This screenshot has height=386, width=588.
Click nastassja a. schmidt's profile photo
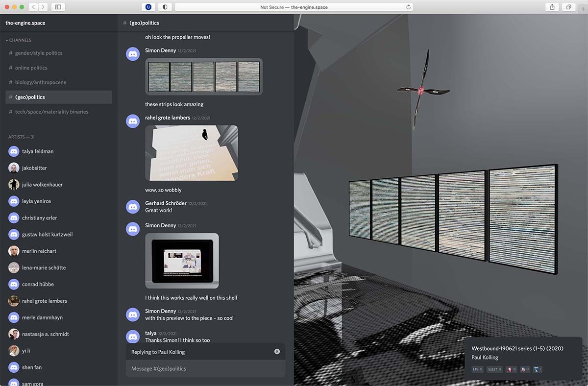(14, 335)
